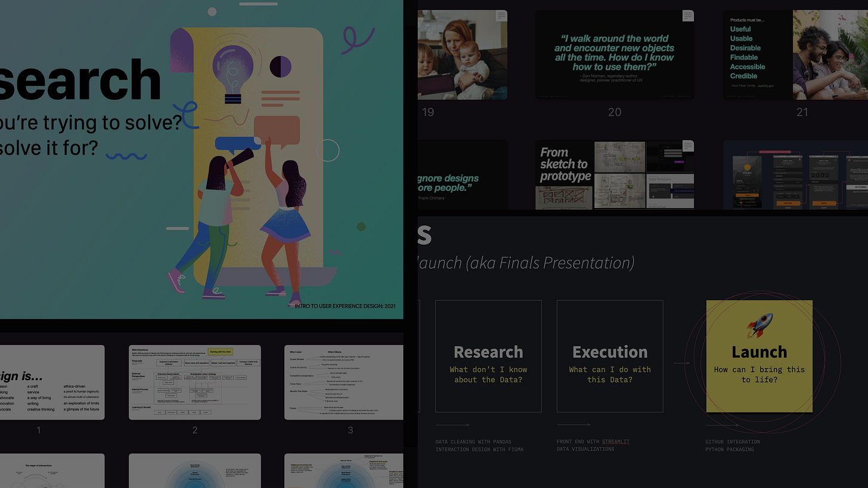
Task: Click the text 'INTERACTION DESIGN WITH FIGMA'
Action: pos(479,449)
